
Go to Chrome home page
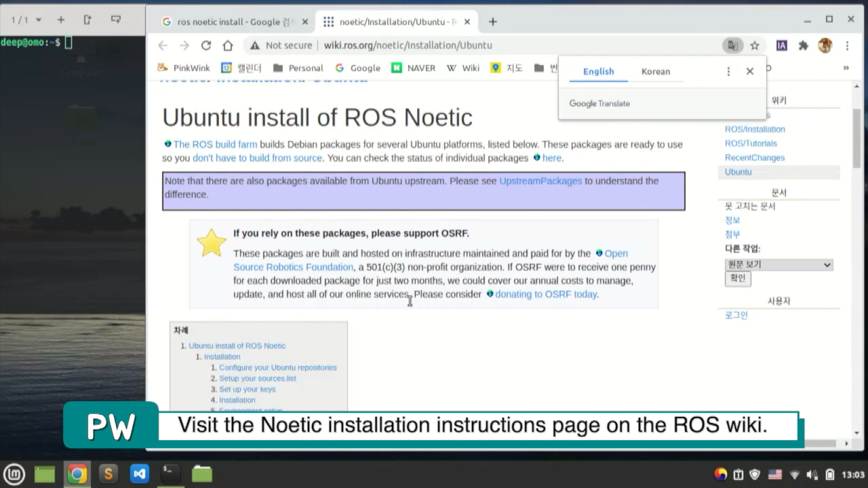pyautogui.click(x=228, y=45)
